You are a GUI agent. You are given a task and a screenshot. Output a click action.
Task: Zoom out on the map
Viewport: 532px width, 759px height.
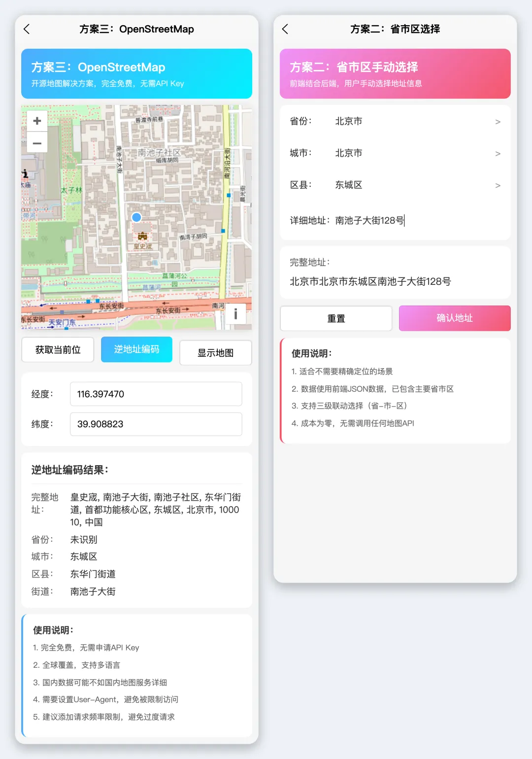(x=37, y=143)
